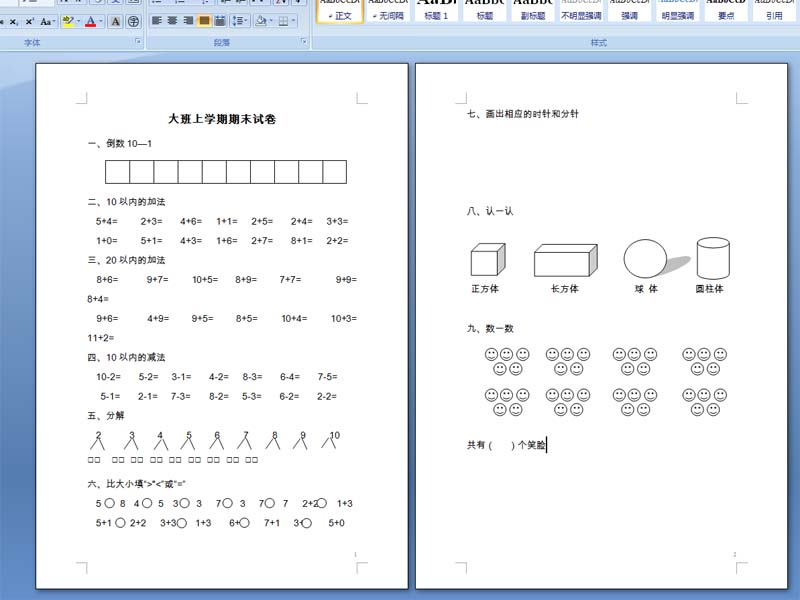Expand the borders dropdown arrow
This screenshot has width=800, height=600.
[293, 21]
